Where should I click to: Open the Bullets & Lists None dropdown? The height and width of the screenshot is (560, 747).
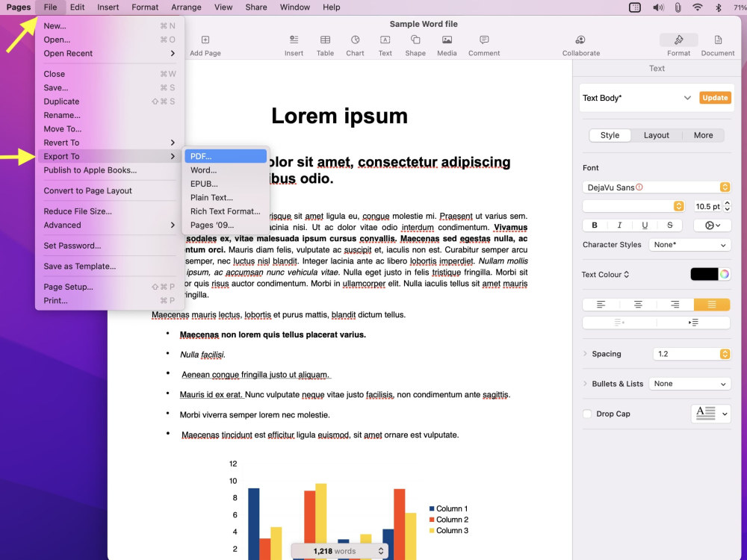(x=689, y=384)
